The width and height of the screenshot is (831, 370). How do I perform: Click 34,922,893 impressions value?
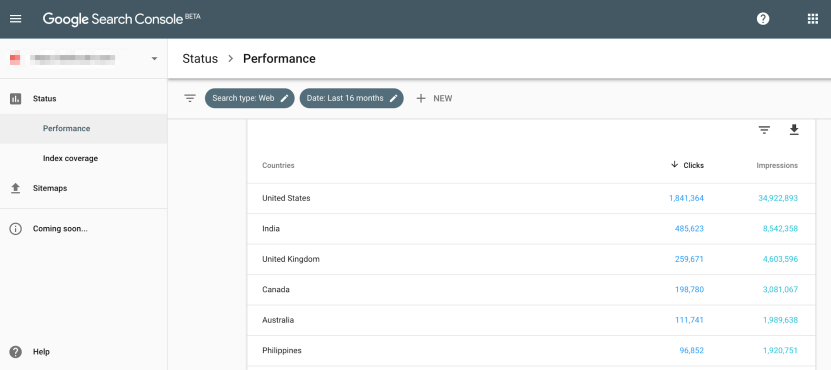tap(777, 198)
